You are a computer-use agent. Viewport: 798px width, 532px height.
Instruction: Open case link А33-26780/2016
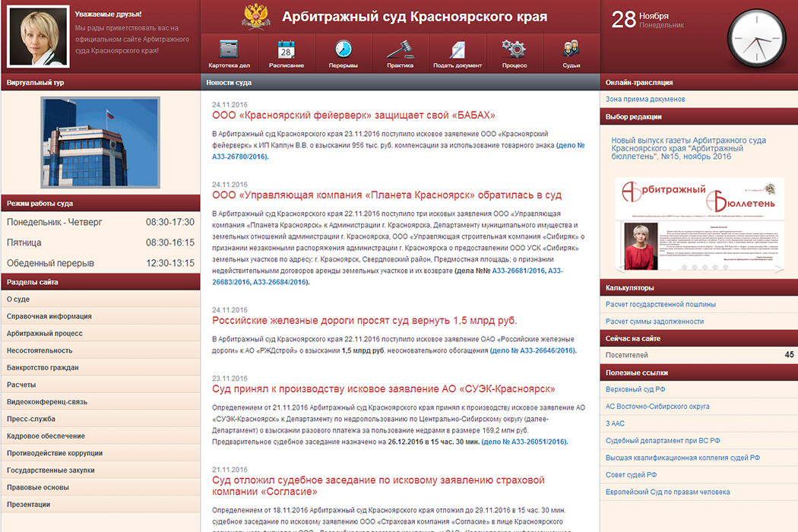(x=239, y=157)
